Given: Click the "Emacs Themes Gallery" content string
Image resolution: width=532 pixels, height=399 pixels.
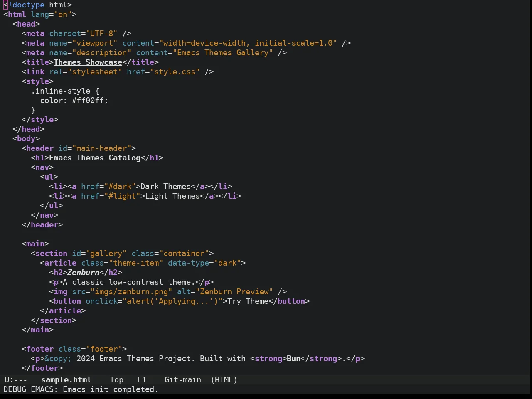Looking at the screenshot, I should pyautogui.click(x=223, y=52).
